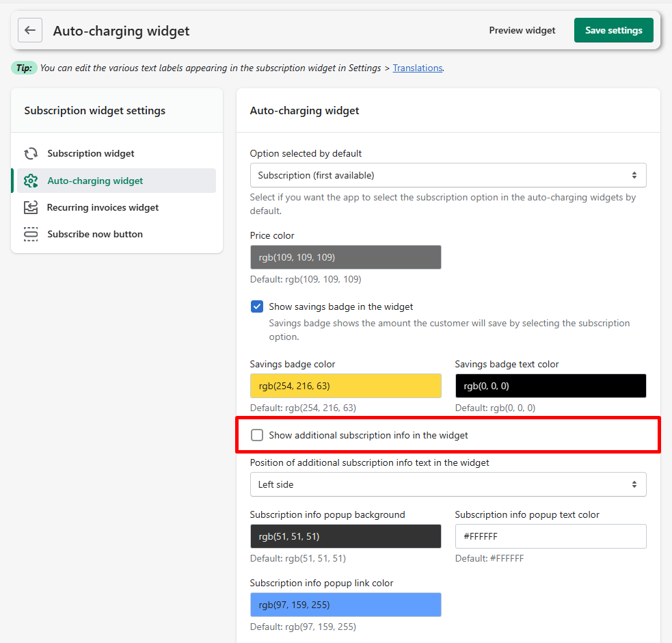Viewport: 672px width, 643px height.
Task: Open the Option selected by default dropdown
Action: point(448,175)
